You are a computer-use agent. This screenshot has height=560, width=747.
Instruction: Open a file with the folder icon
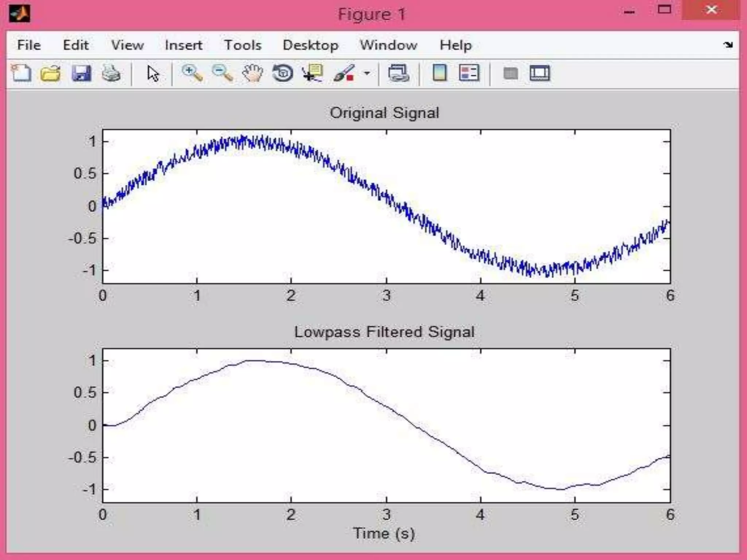point(50,73)
